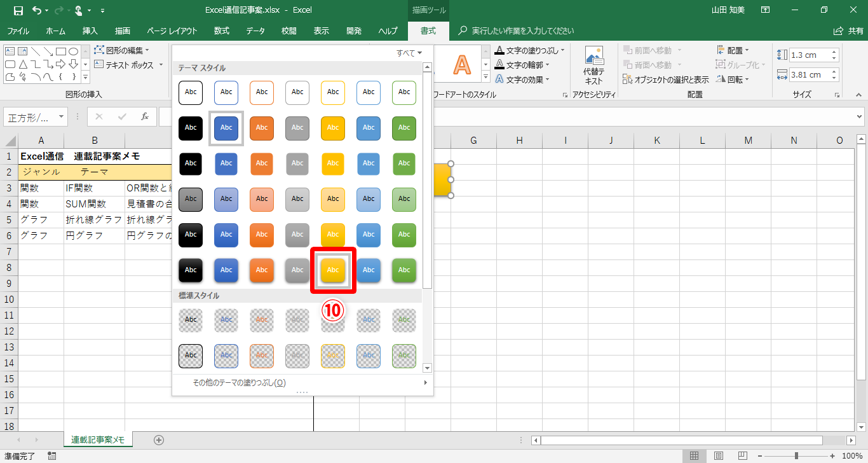Select the plain straight line shape
This screenshot has width=868, height=463.
coord(35,51)
